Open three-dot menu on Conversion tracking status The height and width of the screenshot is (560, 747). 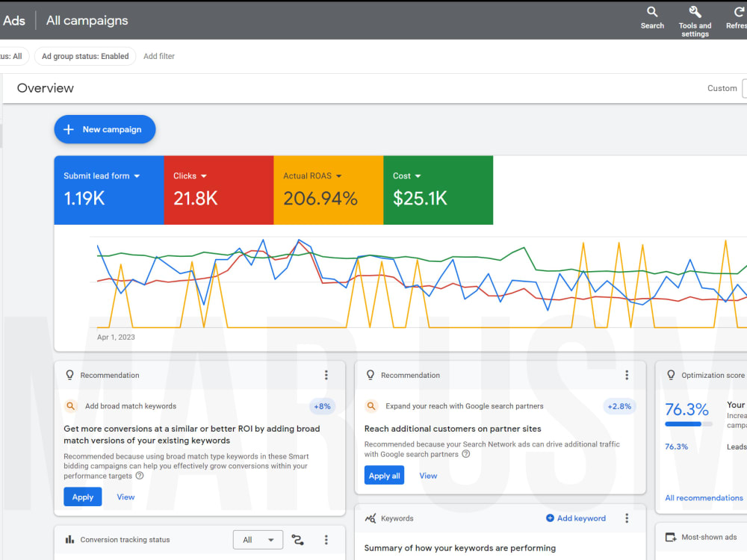click(x=326, y=540)
